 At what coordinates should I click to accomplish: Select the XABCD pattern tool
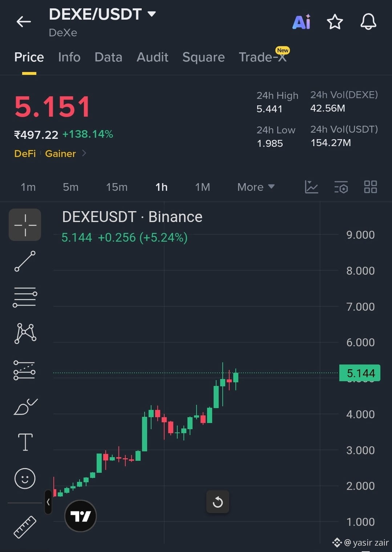pyautogui.click(x=25, y=333)
